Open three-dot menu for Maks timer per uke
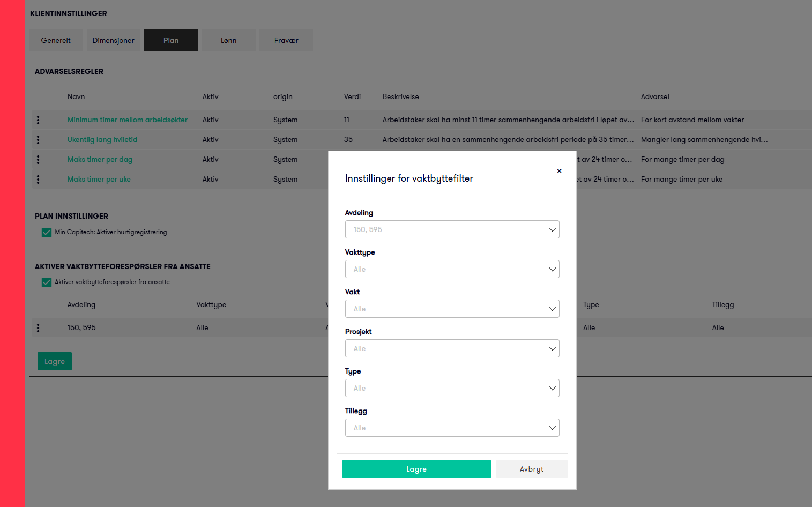Screen dimensions: 812x507 [38, 180]
